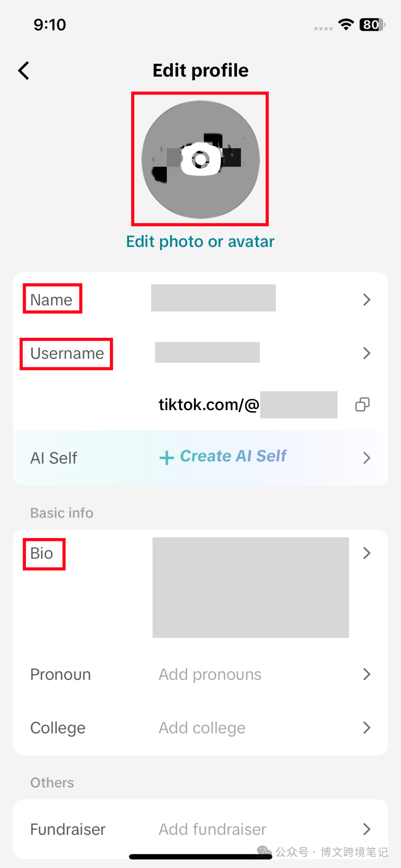Screen dimensions: 401x868
Task: Select the Add fundraiser field
Action: pyautogui.click(x=213, y=829)
